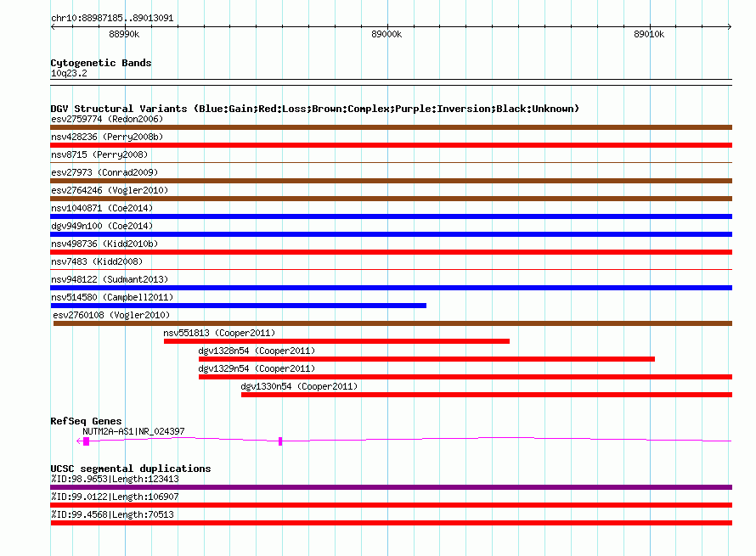
Task: Click the %ID:98.9653|Length:123413 label
Action: (115, 479)
